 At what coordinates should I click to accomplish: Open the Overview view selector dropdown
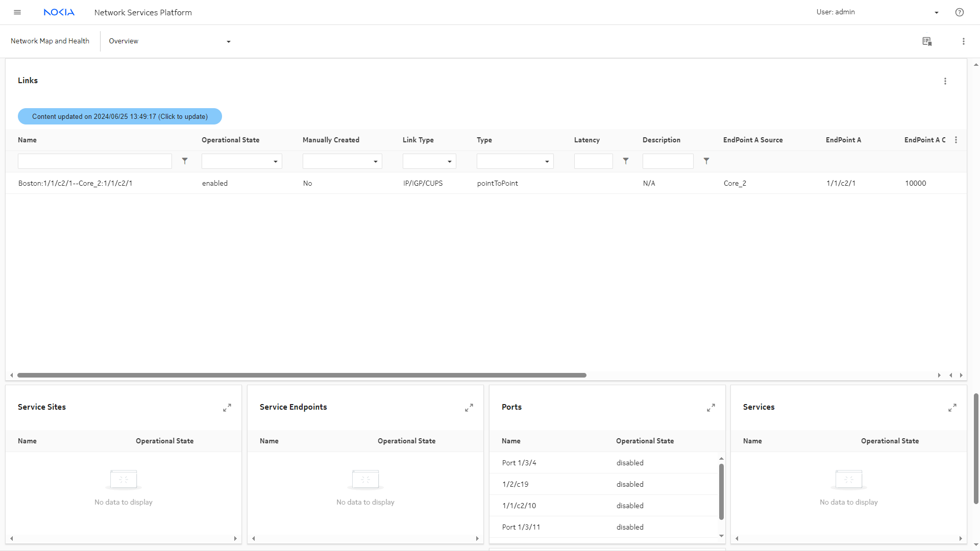(x=169, y=41)
